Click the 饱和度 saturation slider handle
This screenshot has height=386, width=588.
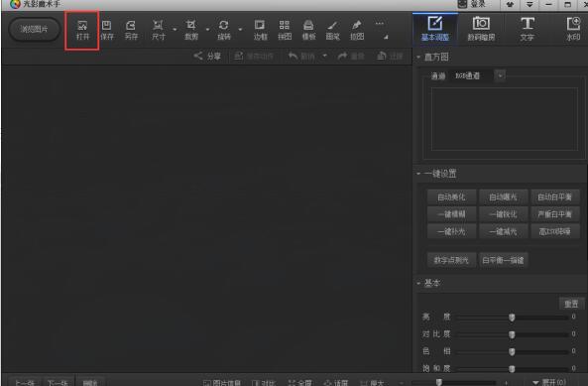pos(512,369)
